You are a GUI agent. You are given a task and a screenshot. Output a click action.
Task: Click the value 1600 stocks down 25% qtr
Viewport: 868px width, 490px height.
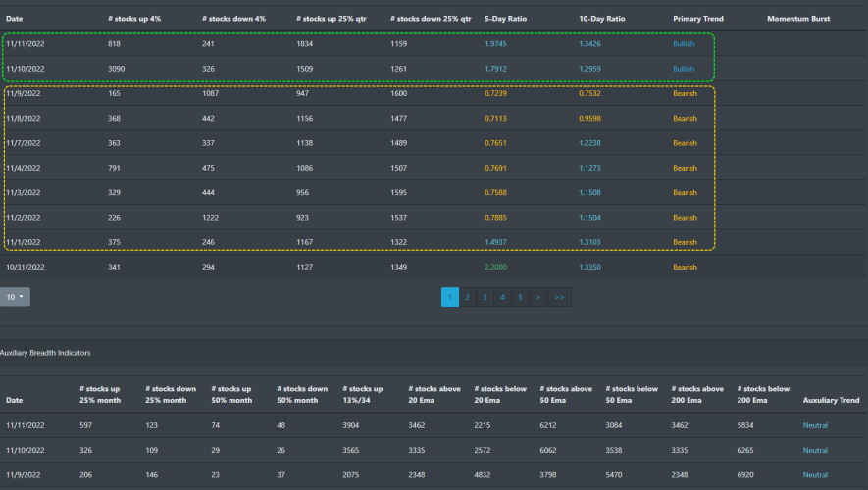pyautogui.click(x=398, y=93)
